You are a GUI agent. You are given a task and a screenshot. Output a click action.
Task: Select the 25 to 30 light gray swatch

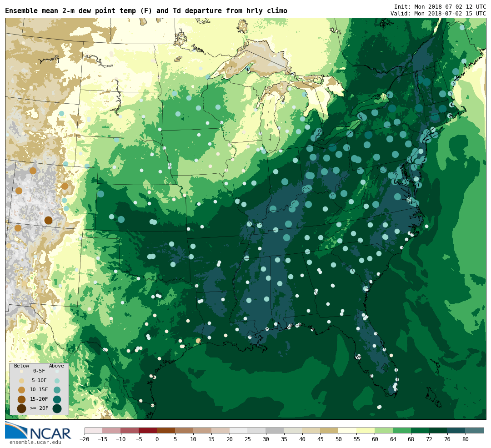tap(257, 430)
